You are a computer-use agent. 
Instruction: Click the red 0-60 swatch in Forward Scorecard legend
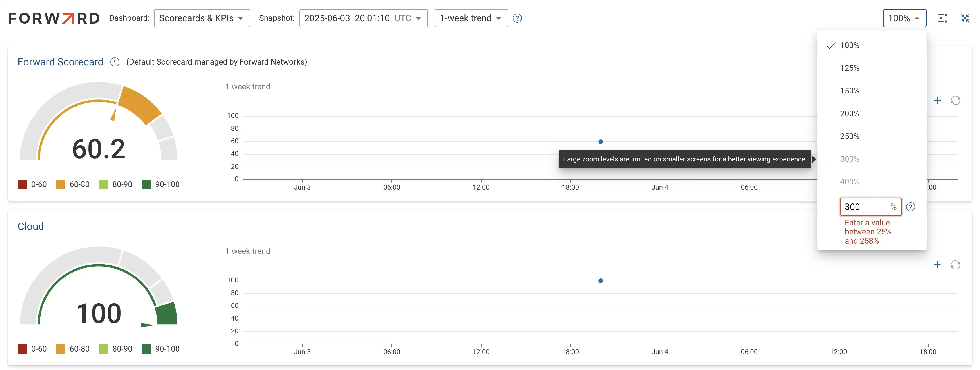(x=22, y=184)
